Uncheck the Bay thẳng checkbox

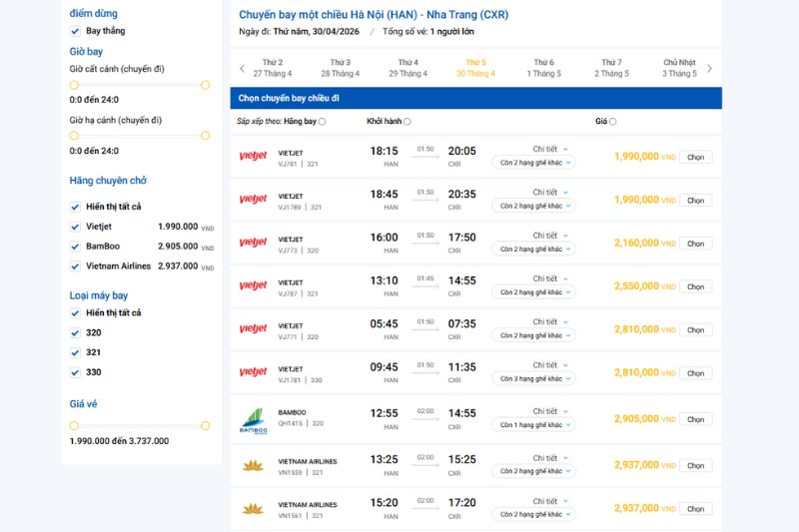point(75,31)
